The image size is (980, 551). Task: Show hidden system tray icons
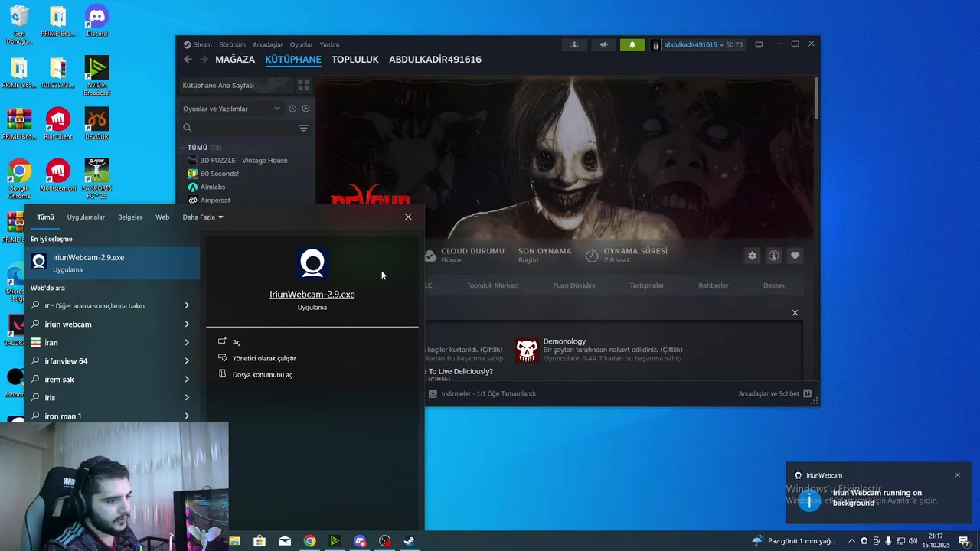851,541
